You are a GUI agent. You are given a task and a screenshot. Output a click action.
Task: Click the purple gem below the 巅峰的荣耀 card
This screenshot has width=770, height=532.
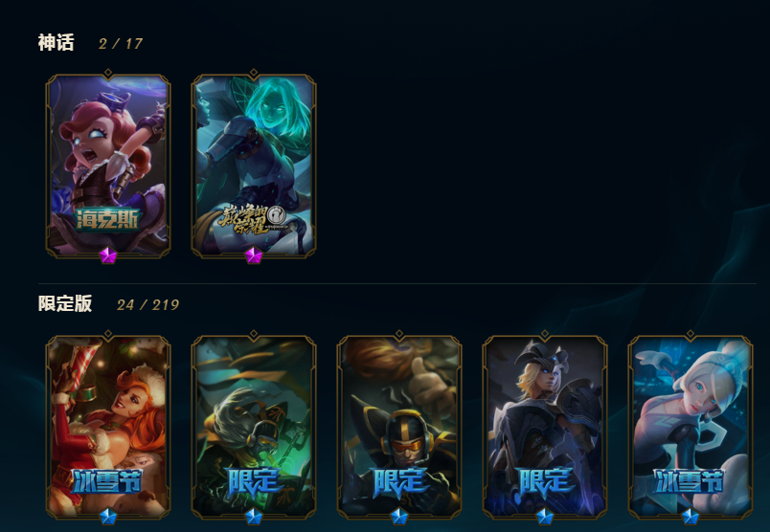point(254,255)
